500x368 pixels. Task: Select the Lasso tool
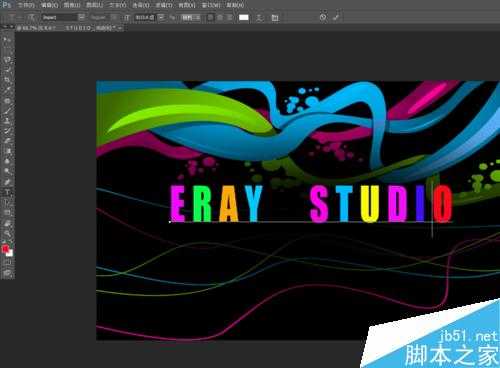7,60
